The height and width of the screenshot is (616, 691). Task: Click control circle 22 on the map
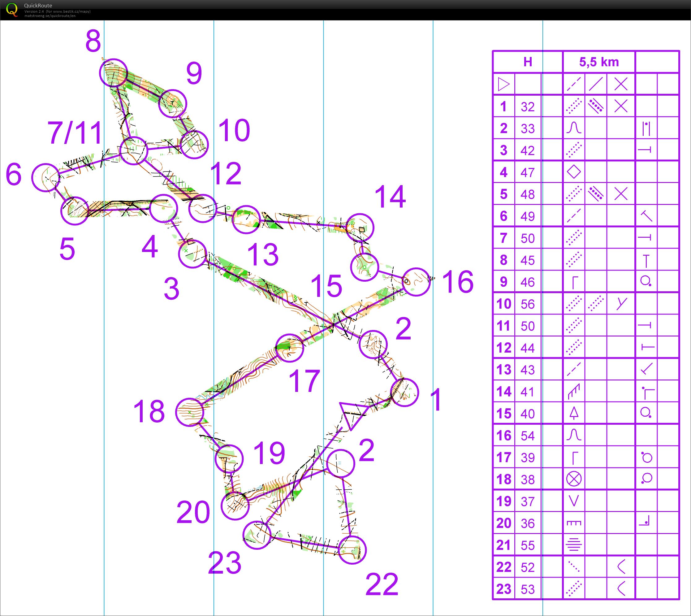(x=352, y=550)
